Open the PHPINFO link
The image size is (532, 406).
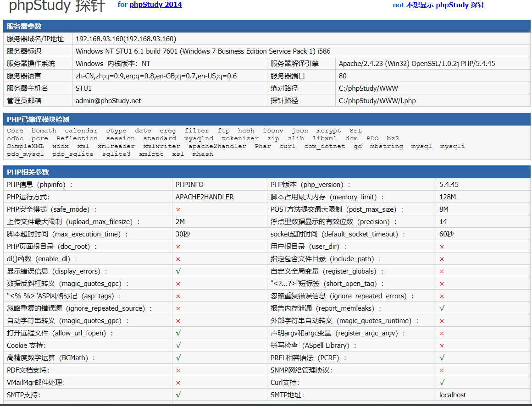click(189, 185)
